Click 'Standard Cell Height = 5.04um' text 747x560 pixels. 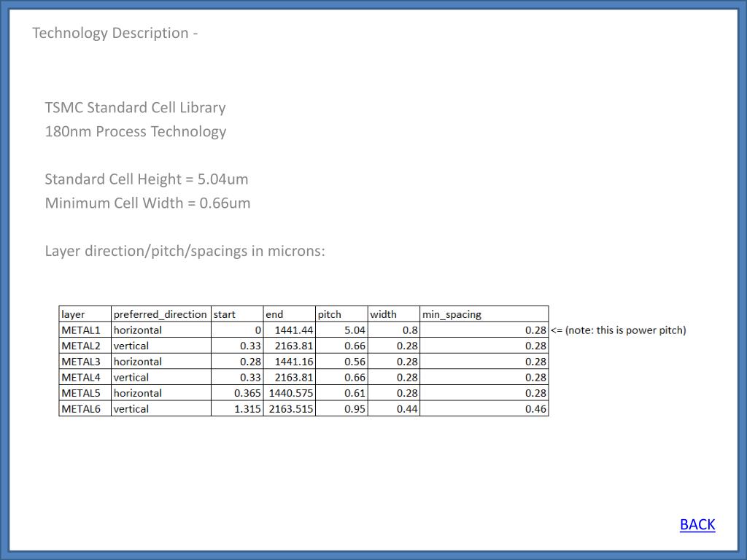146,179
